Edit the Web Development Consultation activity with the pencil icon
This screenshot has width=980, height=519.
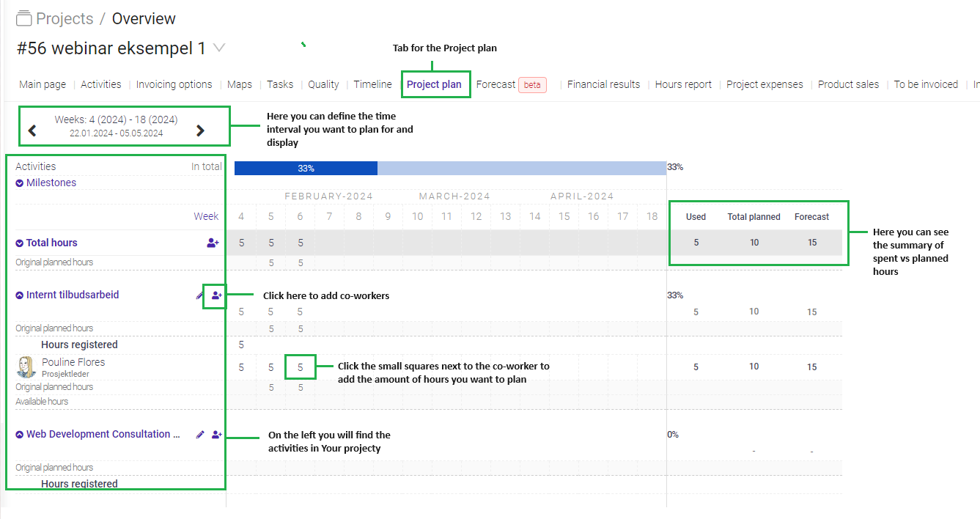click(200, 435)
